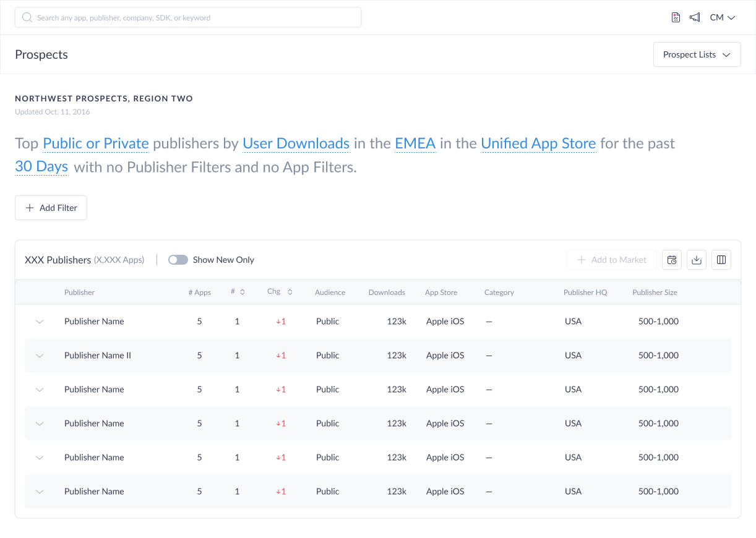Viewport: 756px width, 538px height.
Task: Open the Prospect Lists dropdown
Action: (697, 54)
